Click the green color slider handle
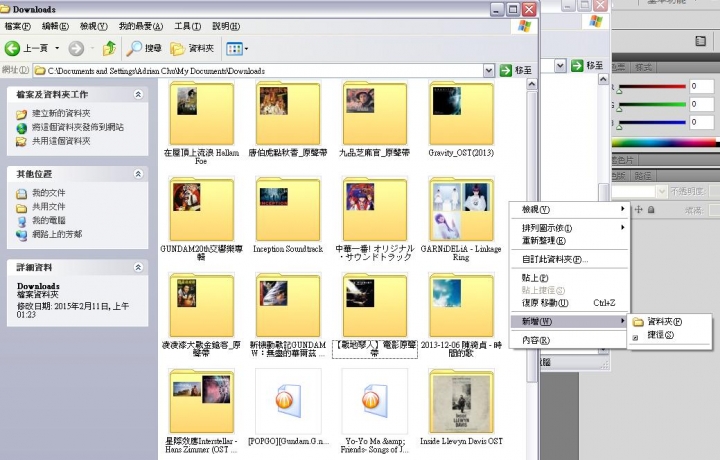 [619, 109]
